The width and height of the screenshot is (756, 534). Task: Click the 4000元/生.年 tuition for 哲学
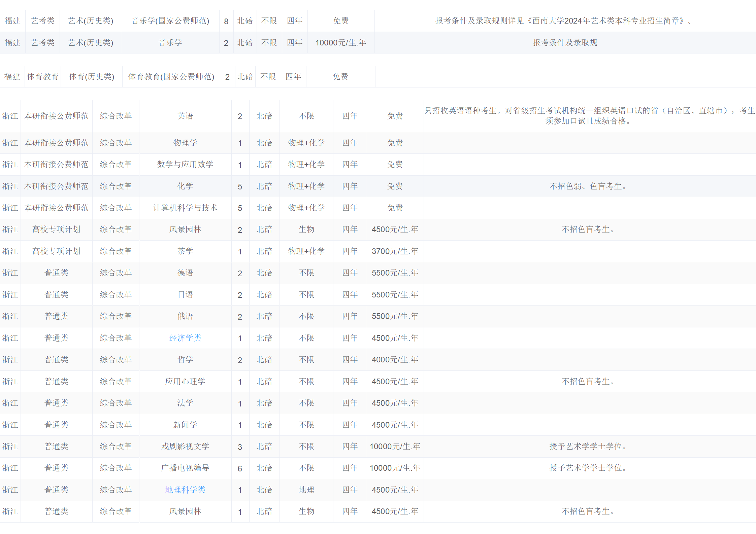(x=395, y=359)
